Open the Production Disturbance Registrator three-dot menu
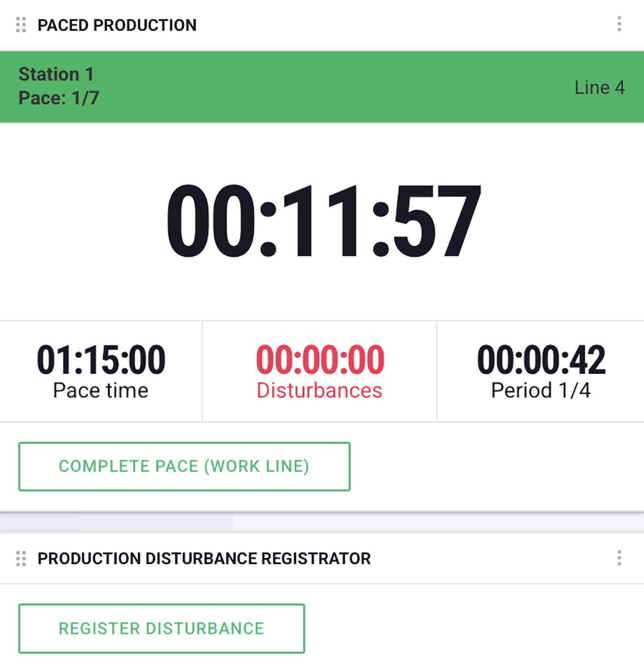644x672 pixels. [x=619, y=558]
